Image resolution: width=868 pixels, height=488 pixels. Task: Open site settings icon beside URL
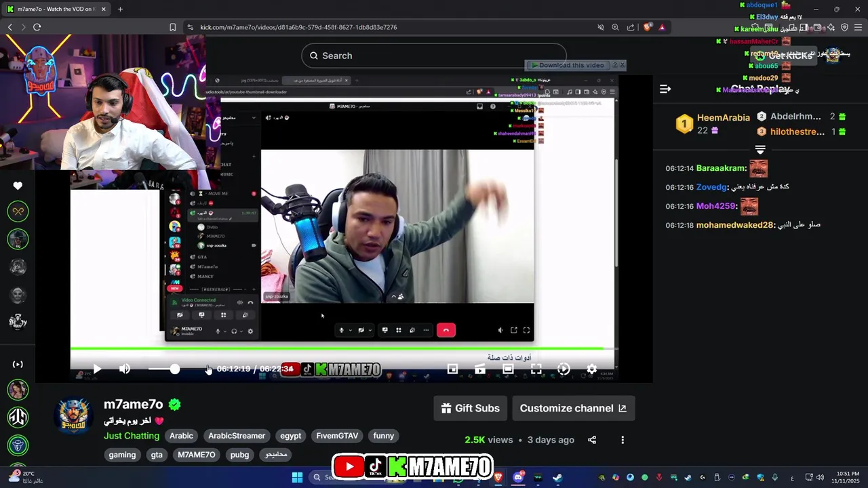point(191,27)
